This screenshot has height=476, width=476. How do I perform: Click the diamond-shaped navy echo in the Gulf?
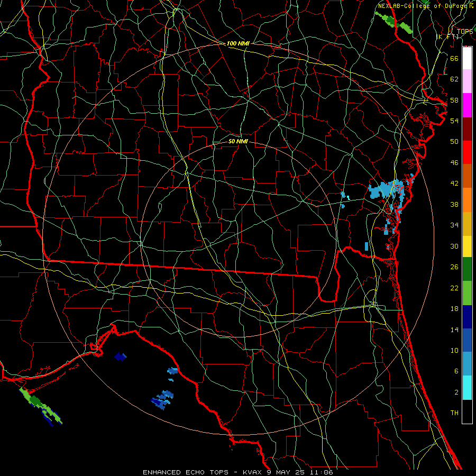[121, 356]
